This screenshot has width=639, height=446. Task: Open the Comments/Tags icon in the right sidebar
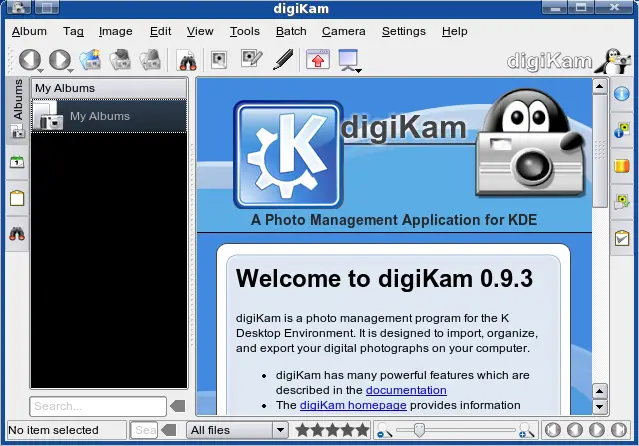[x=621, y=202]
